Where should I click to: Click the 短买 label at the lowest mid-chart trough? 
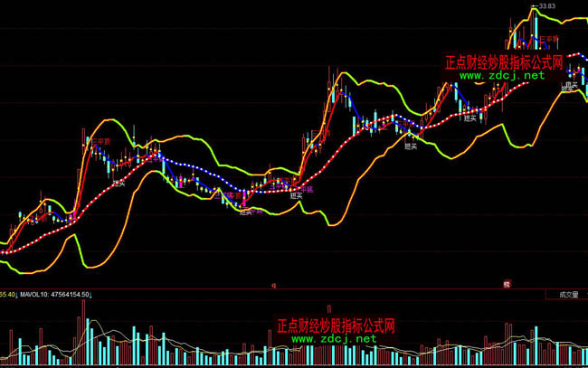[x=245, y=212]
